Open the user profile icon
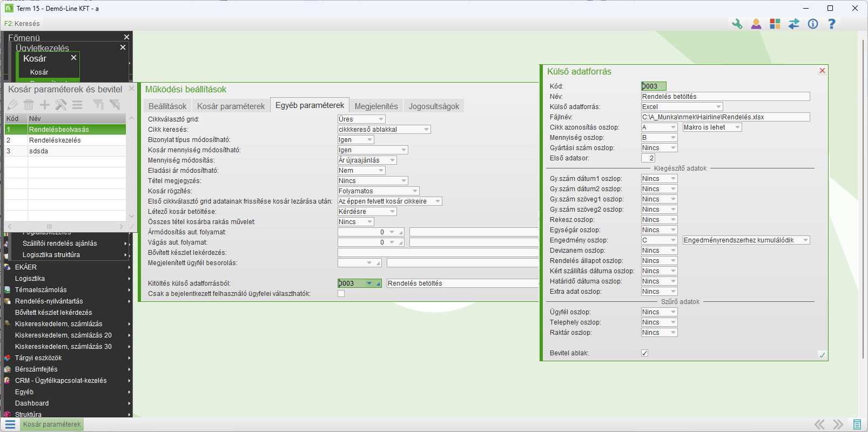This screenshot has height=432, width=868. (x=756, y=24)
